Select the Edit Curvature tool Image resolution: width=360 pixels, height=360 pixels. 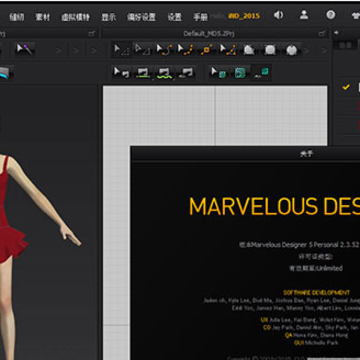pyautogui.click(x=164, y=50)
